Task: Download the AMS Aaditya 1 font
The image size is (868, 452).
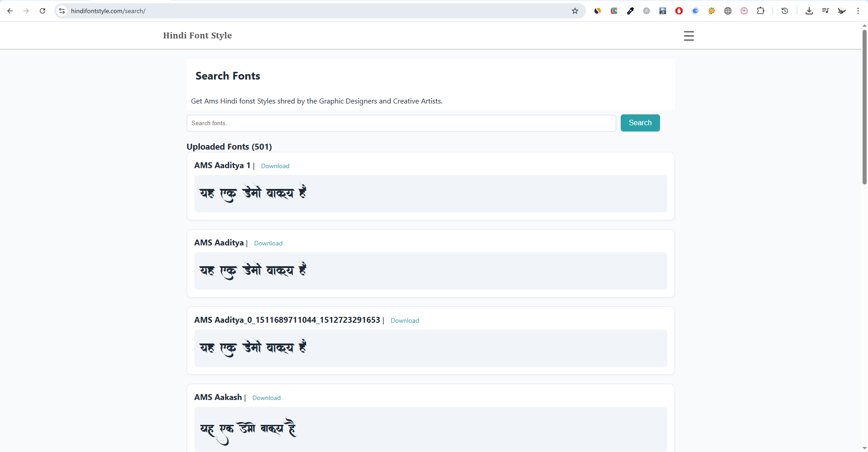Action: point(275,166)
